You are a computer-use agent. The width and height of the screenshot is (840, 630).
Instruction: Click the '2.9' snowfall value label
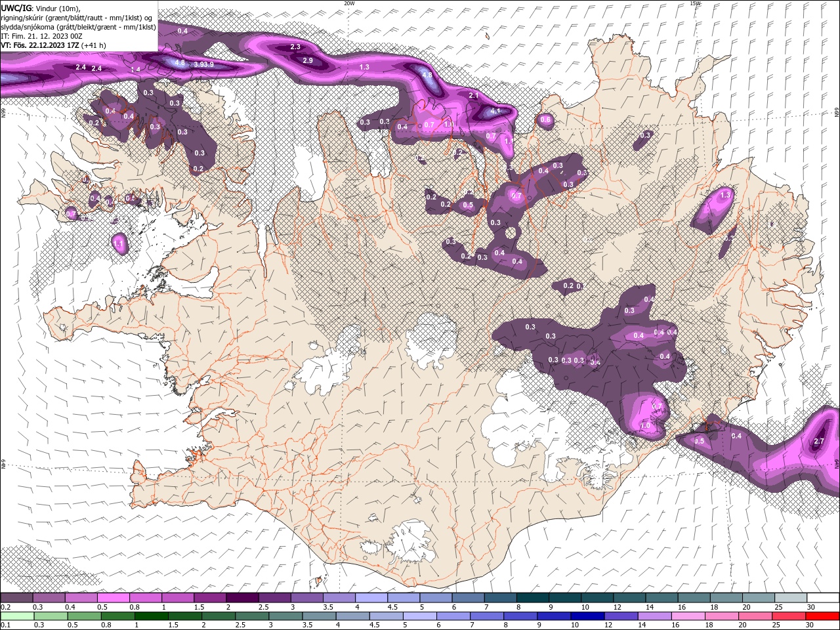(308, 60)
